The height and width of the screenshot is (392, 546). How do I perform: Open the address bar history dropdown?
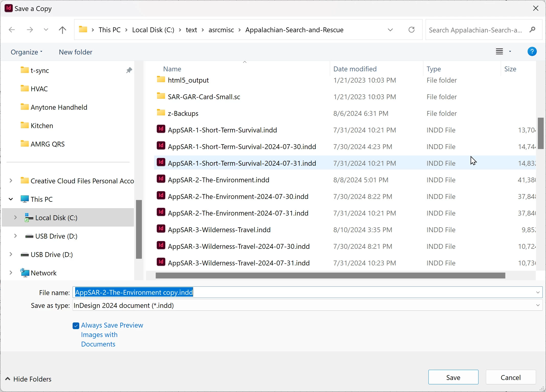390,30
